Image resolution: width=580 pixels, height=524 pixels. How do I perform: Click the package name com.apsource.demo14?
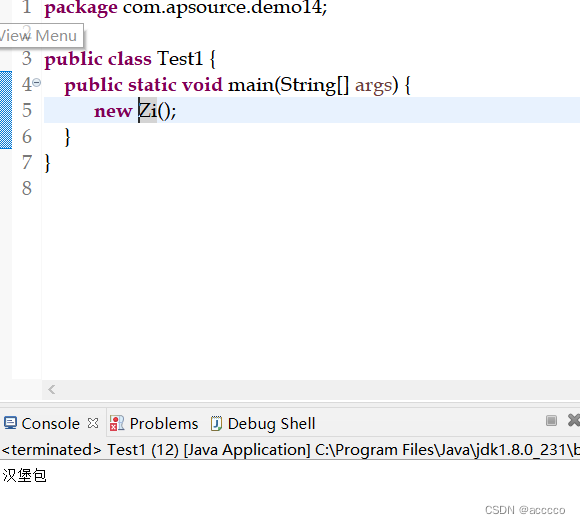(x=223, y=8)
